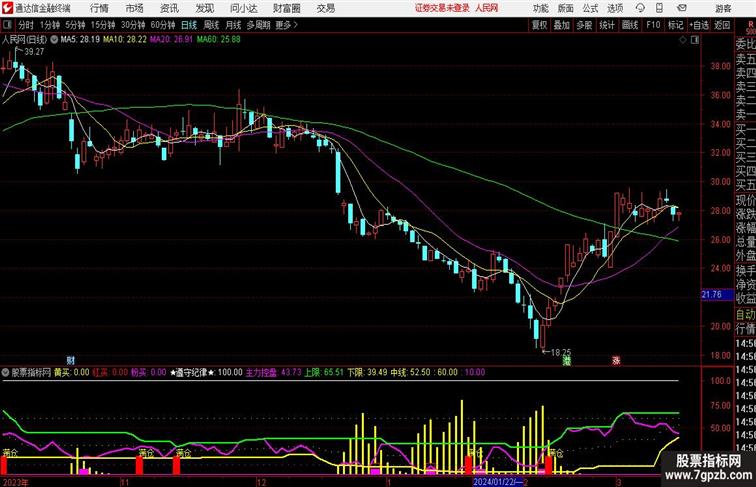Screen dimensions: 756x487
Task: Switch to the 5分钟 period
Action: [x=75, y=25]
